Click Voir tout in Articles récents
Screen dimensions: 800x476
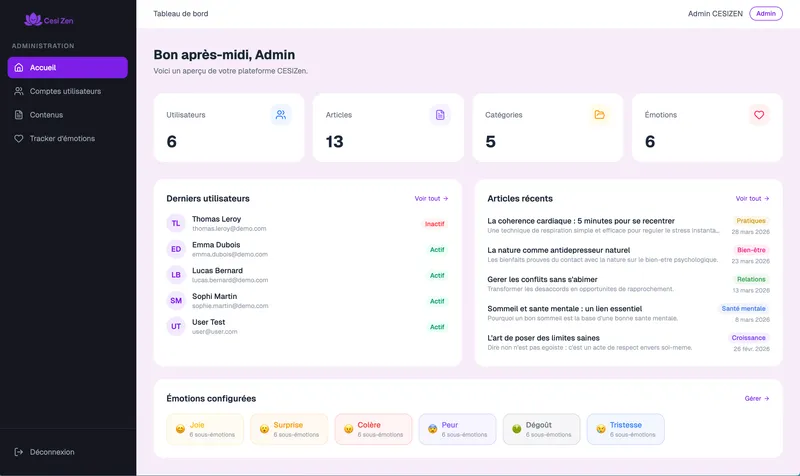[752, 199]
